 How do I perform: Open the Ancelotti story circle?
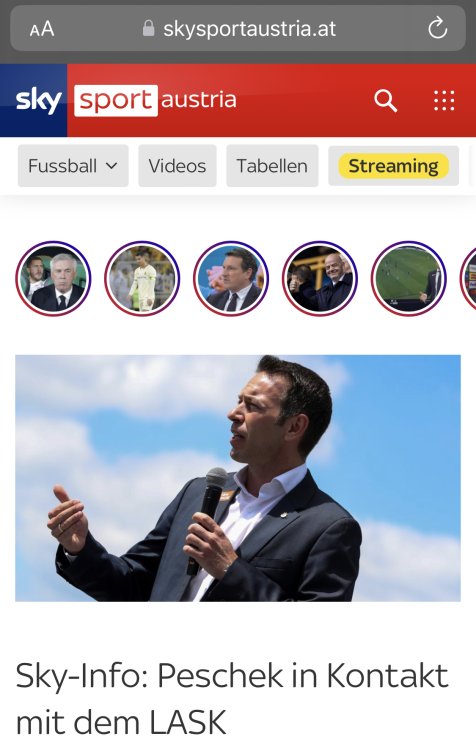[53, 278]
